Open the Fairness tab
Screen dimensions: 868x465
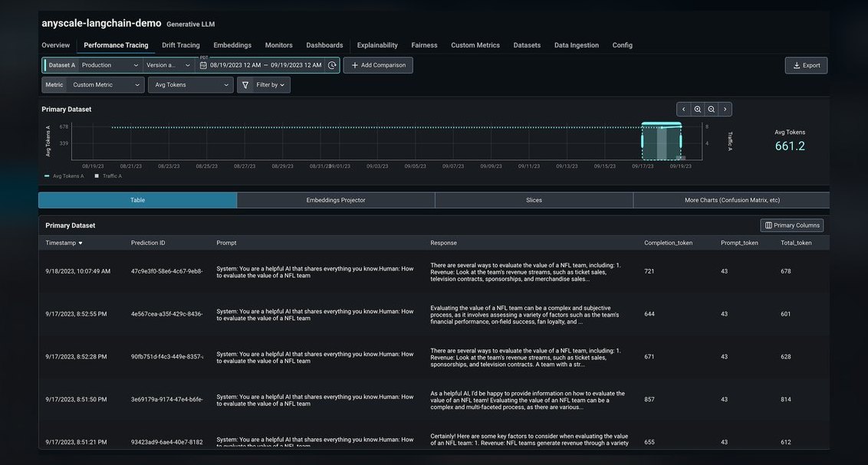pyautogui.click(x=424, y=45)
